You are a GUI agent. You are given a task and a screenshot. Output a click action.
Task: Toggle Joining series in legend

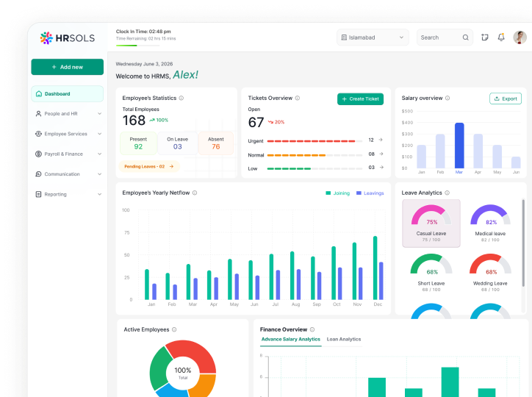[x=337, y=193]
